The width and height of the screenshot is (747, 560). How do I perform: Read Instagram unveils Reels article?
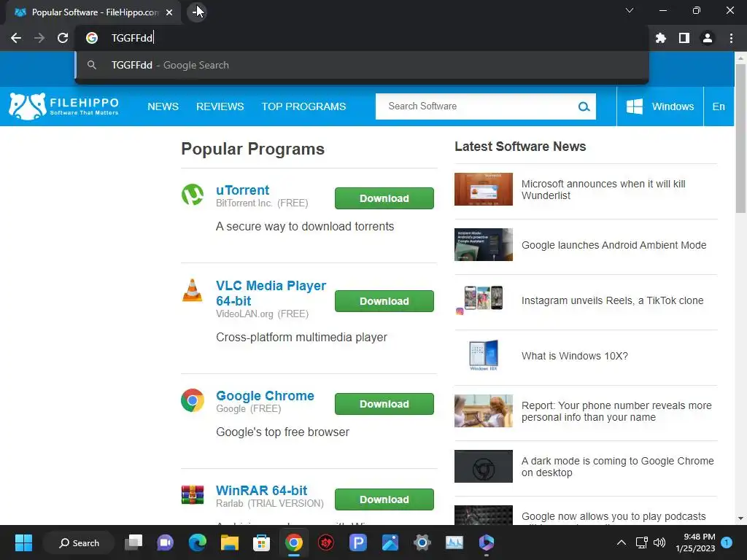pyautogui.click(x=612, y=300)
